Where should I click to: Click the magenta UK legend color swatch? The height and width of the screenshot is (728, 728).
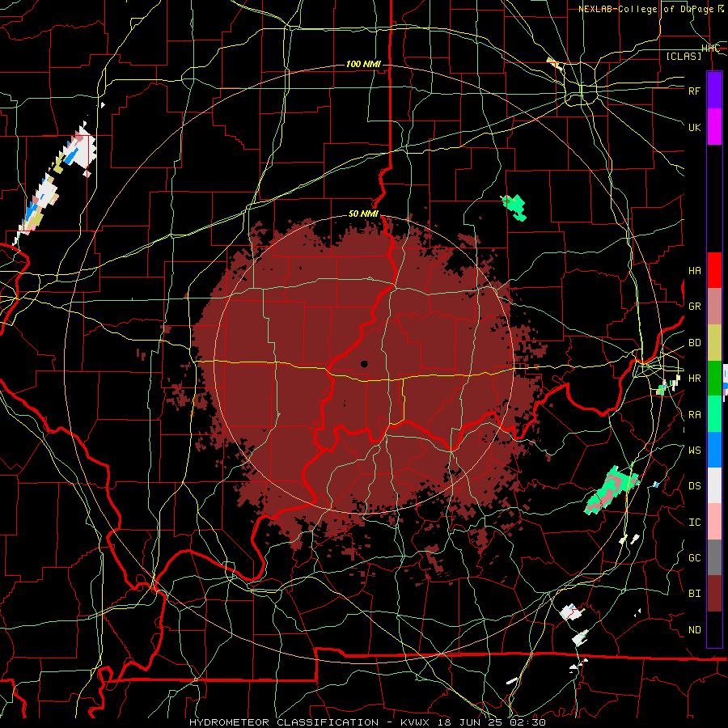point(714,127)
